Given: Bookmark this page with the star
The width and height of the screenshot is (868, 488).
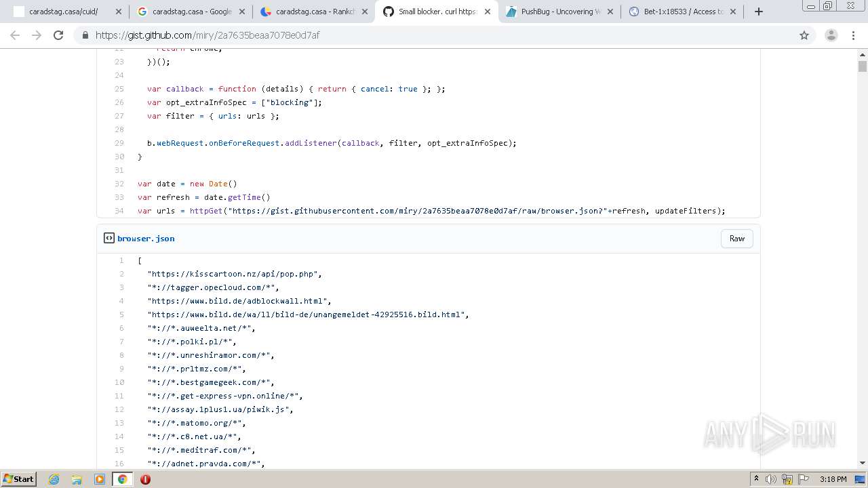Looking at the screenshot, I should 804,35.
